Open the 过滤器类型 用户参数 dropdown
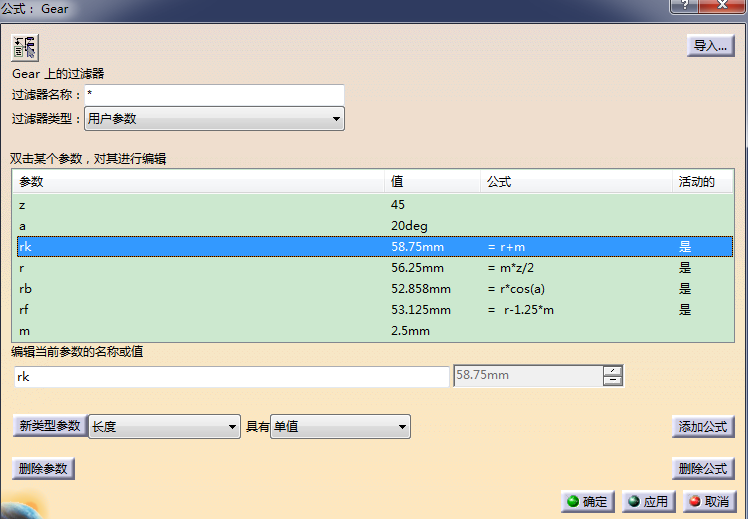The image size is (748, 519). [214, 119]
